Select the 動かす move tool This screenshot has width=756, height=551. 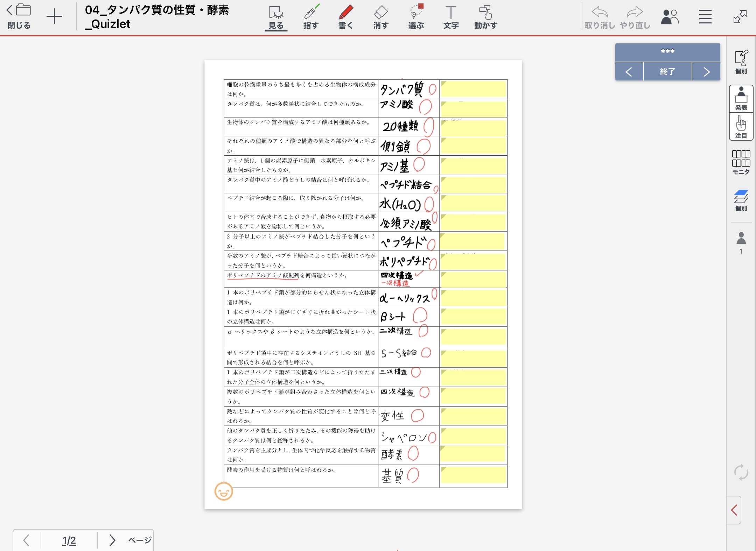[x=485, y=17]
